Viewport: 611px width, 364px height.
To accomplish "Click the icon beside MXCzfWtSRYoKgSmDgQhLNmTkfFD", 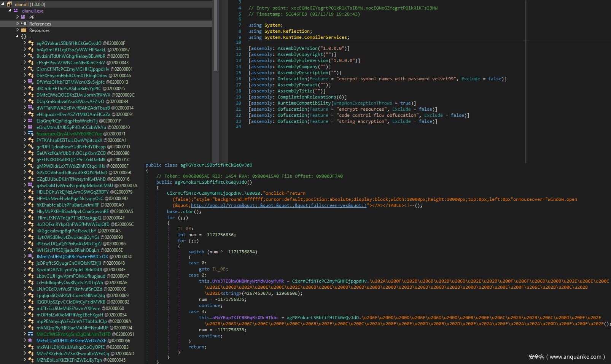I will pos(31,334).
